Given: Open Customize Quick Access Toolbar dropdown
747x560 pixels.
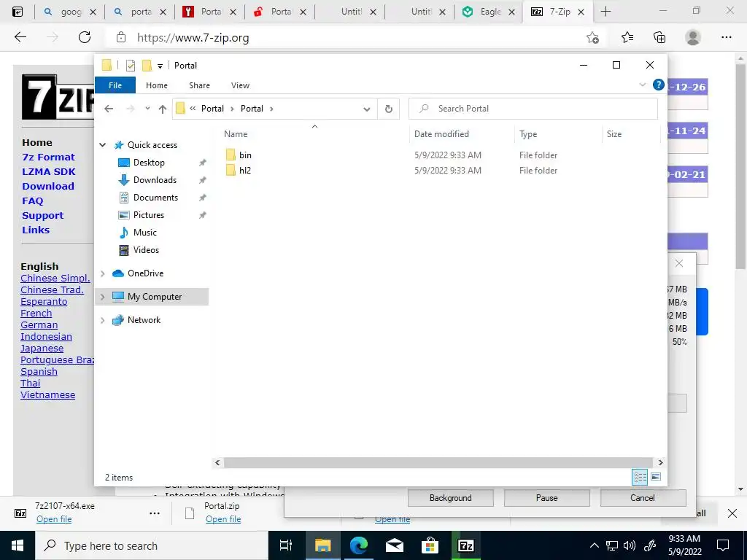Looking at the screenshot, I should (160, 66).
